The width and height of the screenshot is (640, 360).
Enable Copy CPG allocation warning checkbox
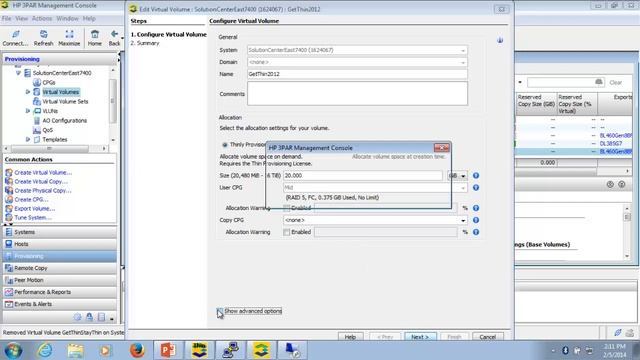[287, 232]
